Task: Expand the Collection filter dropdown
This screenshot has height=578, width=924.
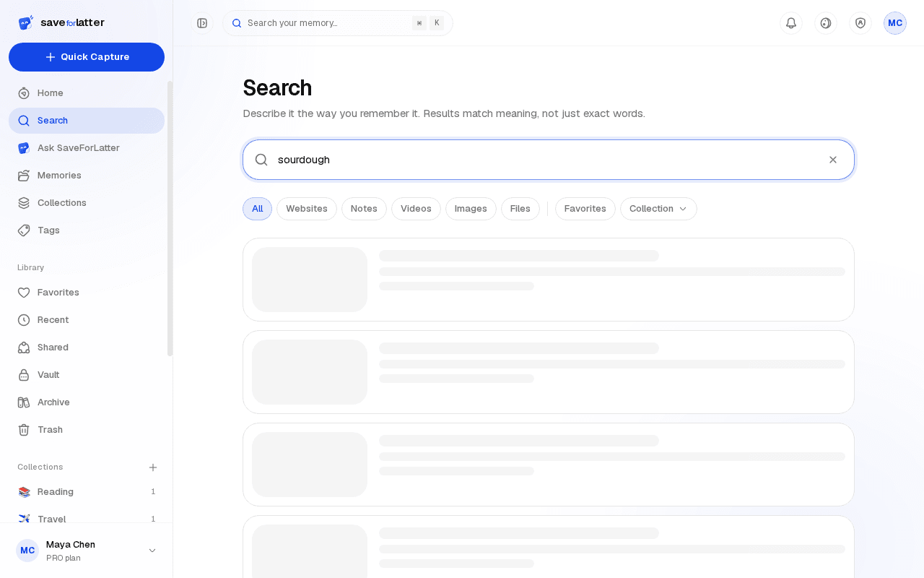Action: pos(658,209)
